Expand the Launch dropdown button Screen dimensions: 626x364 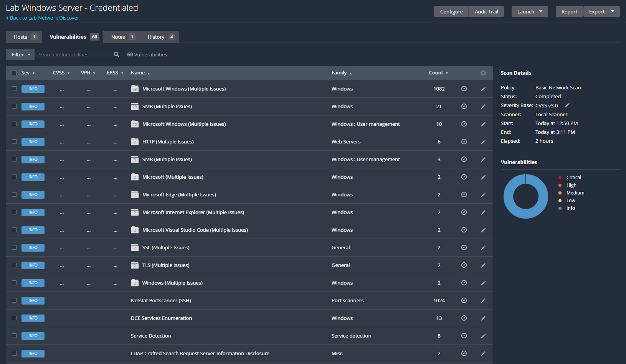click(530, 12)
